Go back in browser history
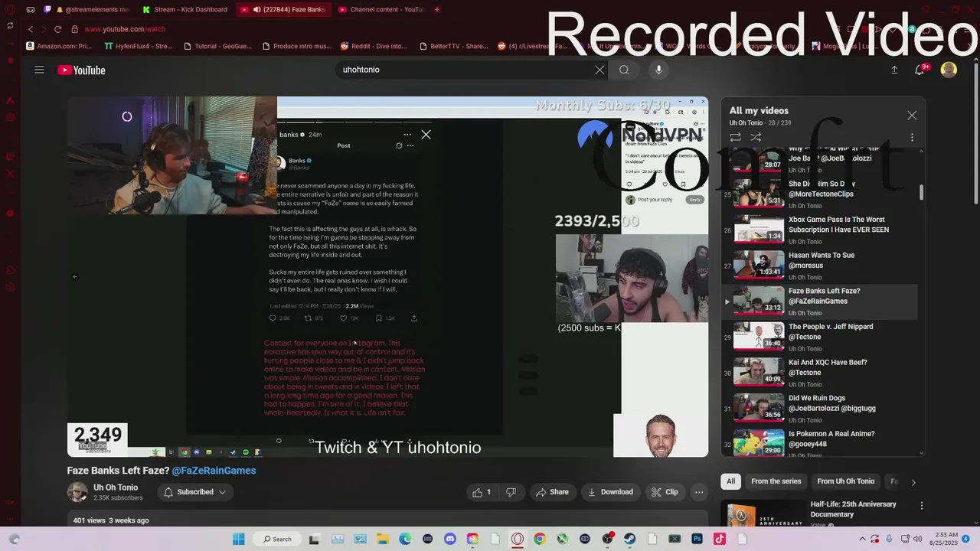Screen dimensions: 980x551 [30, 29]
